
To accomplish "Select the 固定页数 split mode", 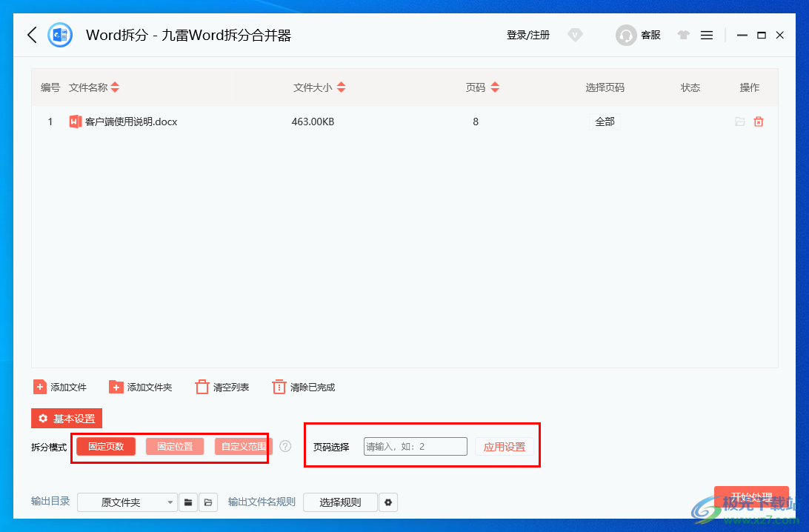I will 105,446.
